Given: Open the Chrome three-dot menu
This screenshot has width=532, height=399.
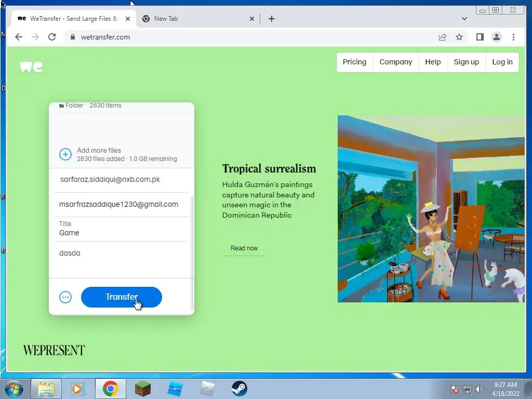Looking at the screenshot, I should tap(513, 37).
